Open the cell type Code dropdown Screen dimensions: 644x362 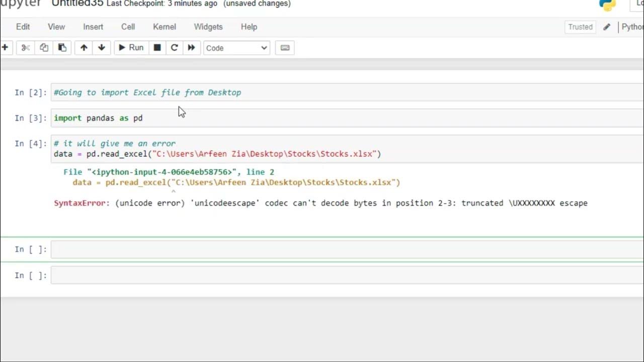pyautogui.click(x=236, y=48)
